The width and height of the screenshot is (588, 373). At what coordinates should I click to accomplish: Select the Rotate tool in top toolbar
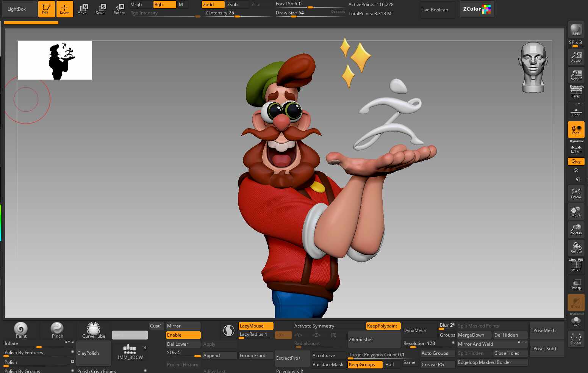click(119, 9)
